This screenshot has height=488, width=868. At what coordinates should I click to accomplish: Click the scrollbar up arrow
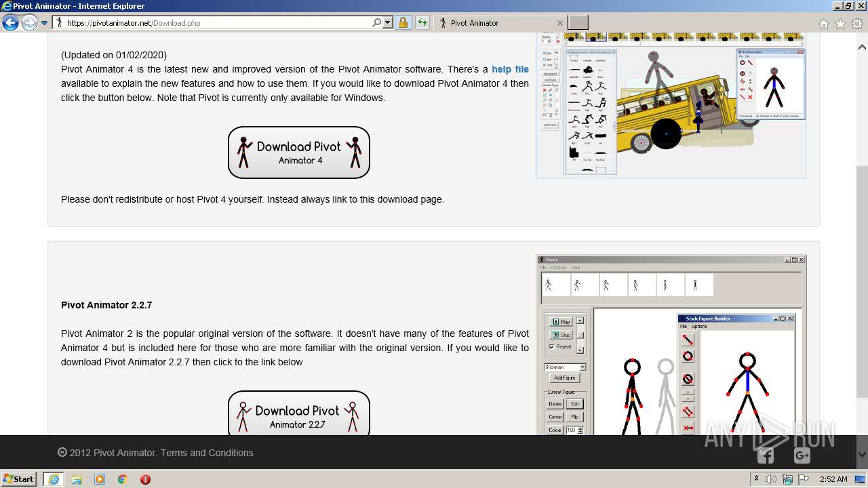[x=862, y=47]
